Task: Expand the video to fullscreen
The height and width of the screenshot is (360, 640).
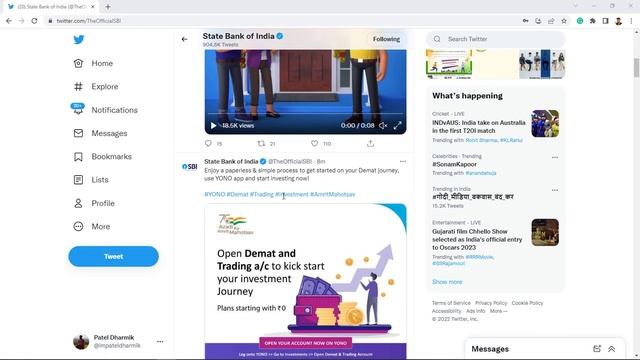Action: [x=398, y=126]
